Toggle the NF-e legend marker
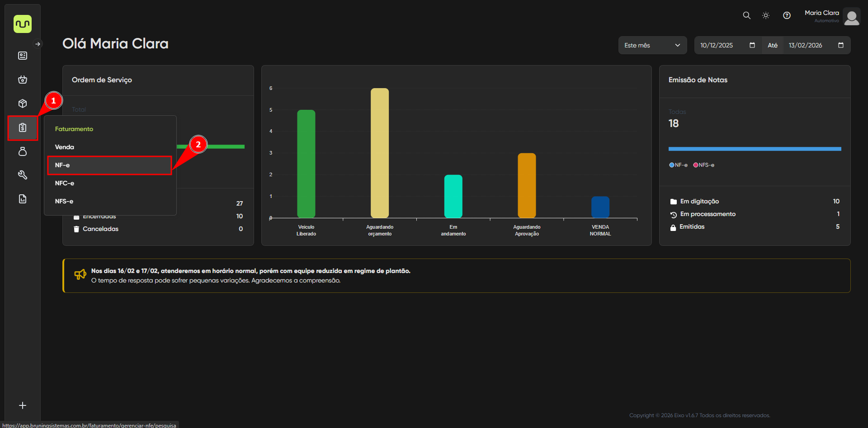Image resolution: width=868 pixels, height=428 pixels. tap(672, 165)
